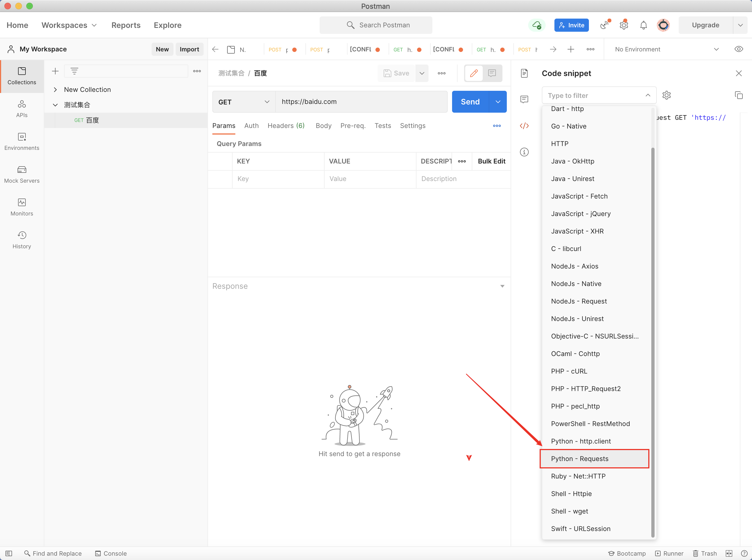Click the notifications bell icon
Viewport: 752px width, 560px height.
pos(643,25)
